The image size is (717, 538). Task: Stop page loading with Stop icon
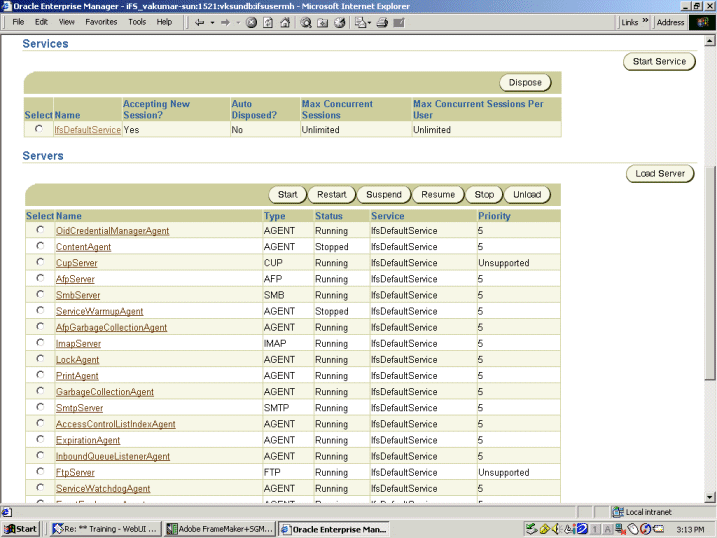click(251, 22)
